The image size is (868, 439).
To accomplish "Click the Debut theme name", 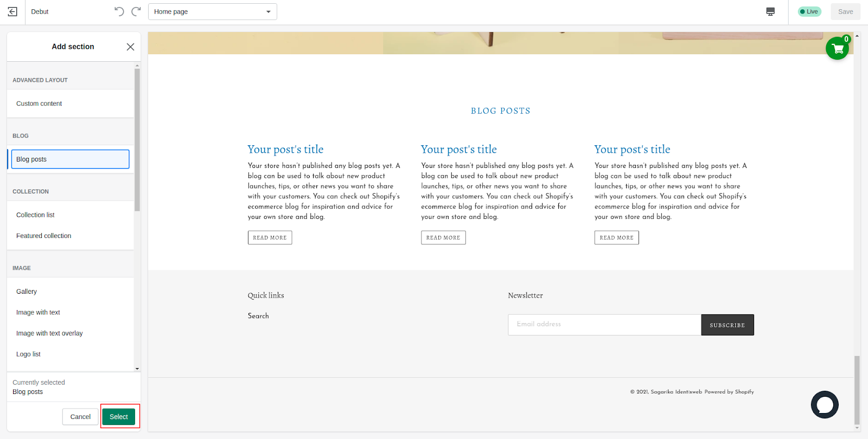I will pos(40,11).
